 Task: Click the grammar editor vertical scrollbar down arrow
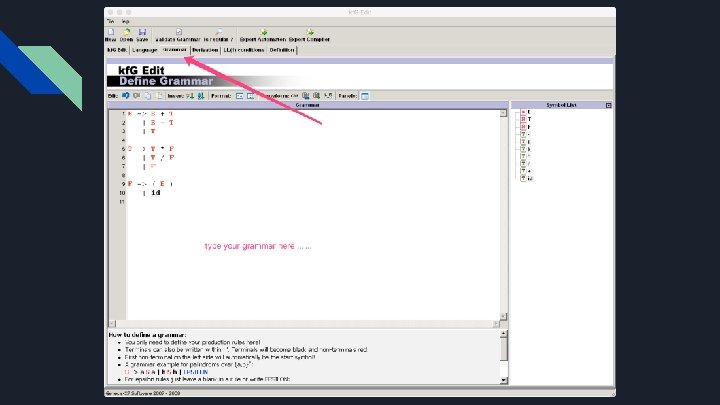503,316
